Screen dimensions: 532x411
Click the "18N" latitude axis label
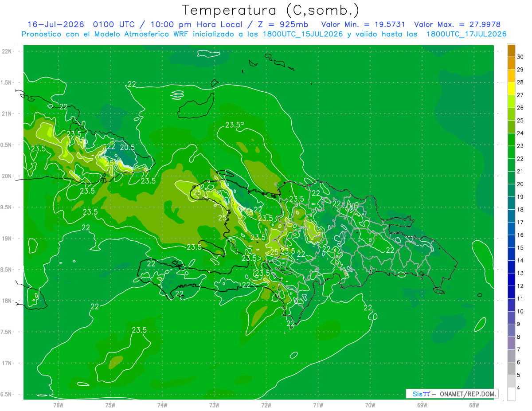click(x=7, y=301)
